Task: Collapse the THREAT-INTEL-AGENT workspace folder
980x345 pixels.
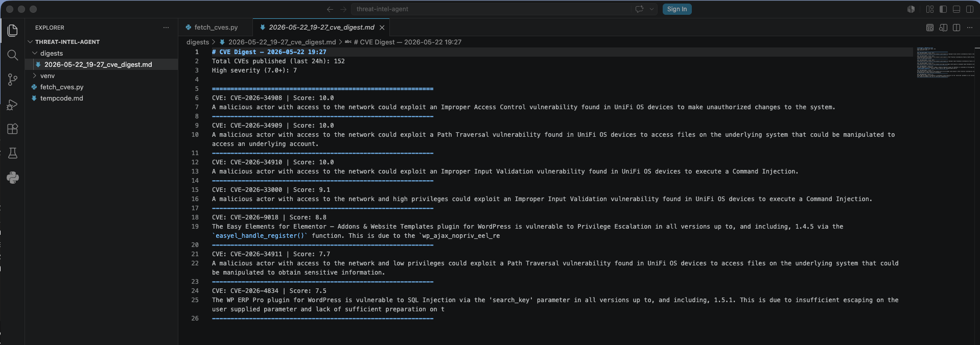Action: click(102, 42)
